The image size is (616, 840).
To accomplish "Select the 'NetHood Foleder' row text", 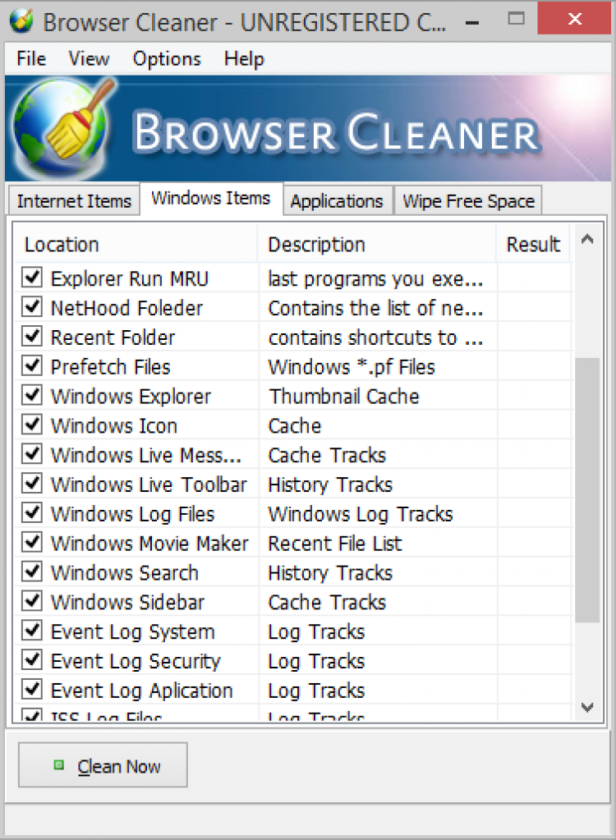I will [126, 308].
